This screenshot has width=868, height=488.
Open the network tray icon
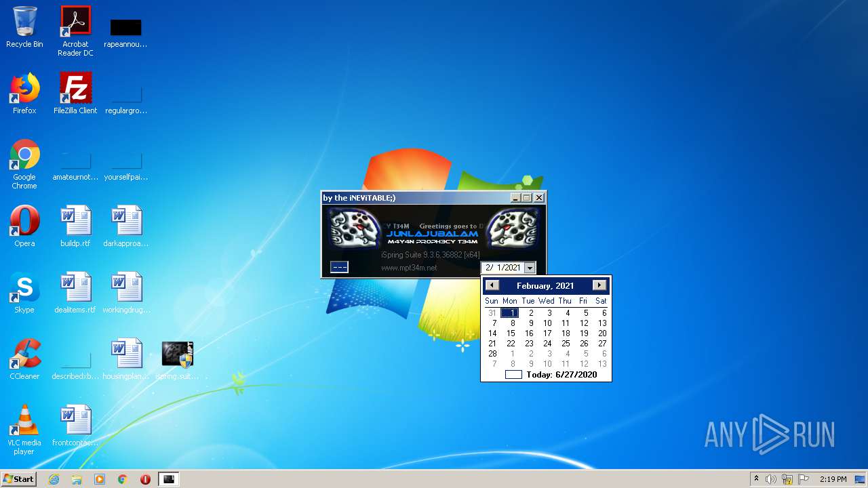tap(787, 479)
